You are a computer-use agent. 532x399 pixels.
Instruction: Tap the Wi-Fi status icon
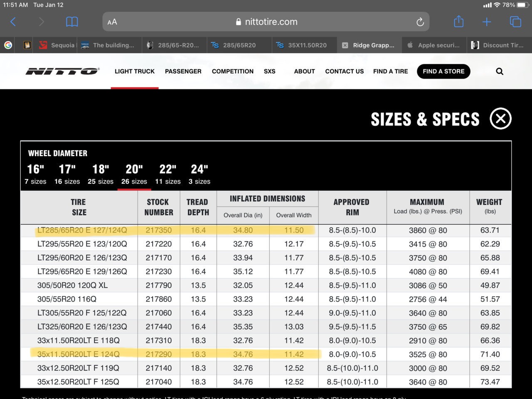click(497, 5)
